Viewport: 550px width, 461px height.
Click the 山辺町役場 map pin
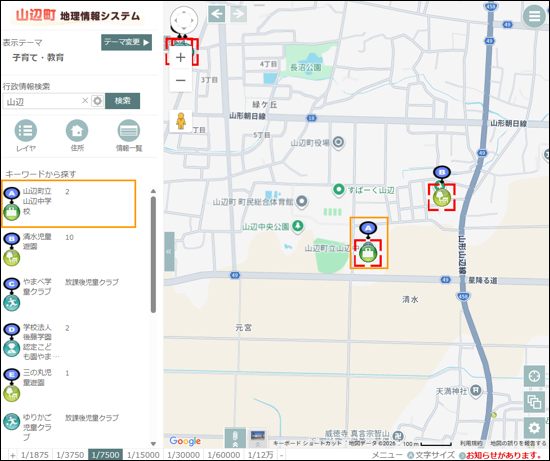click(x=338, y=143)
